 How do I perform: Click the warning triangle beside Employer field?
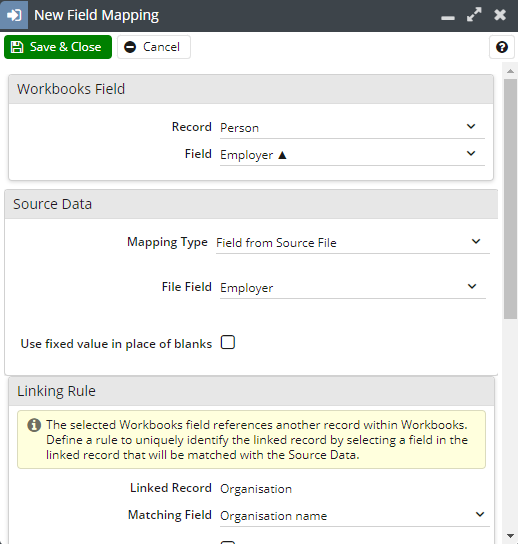tap(282, 155)
